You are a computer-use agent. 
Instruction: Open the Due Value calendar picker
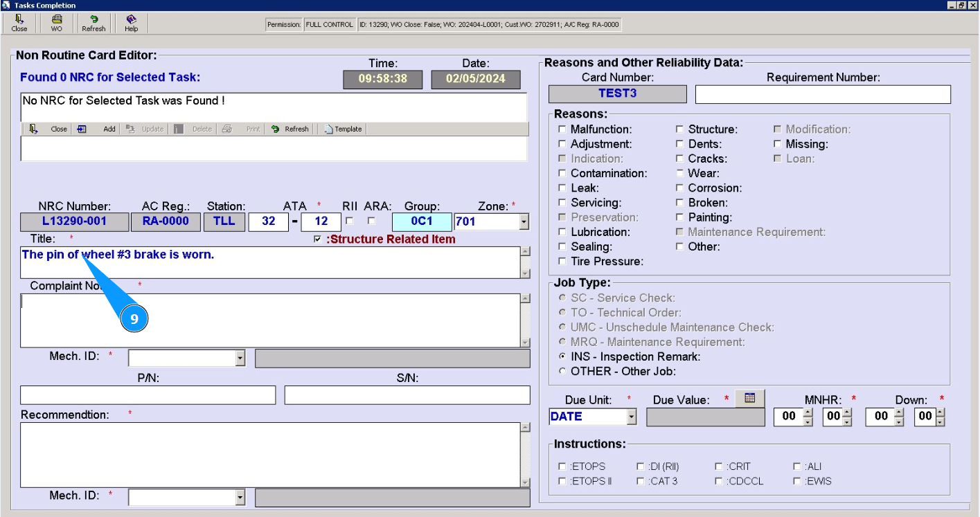coord(749,398)
